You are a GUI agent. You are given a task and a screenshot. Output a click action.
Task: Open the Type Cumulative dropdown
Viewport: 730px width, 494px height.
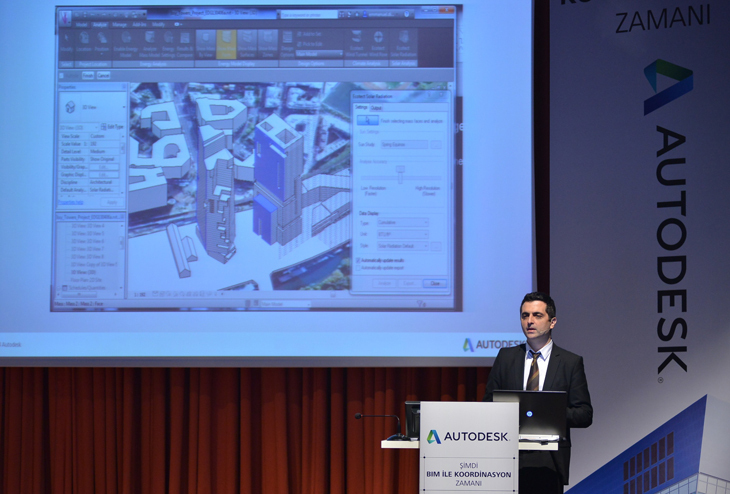point(403,223)
